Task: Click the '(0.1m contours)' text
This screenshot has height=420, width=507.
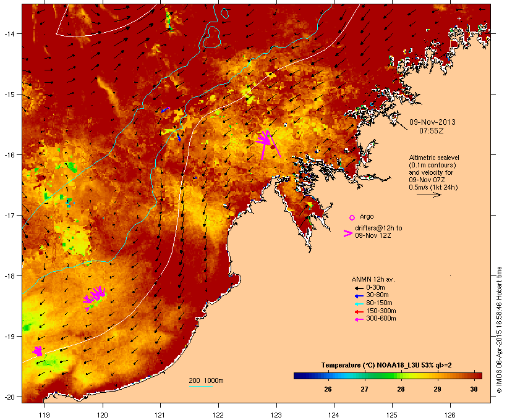Action: (432, 165)
